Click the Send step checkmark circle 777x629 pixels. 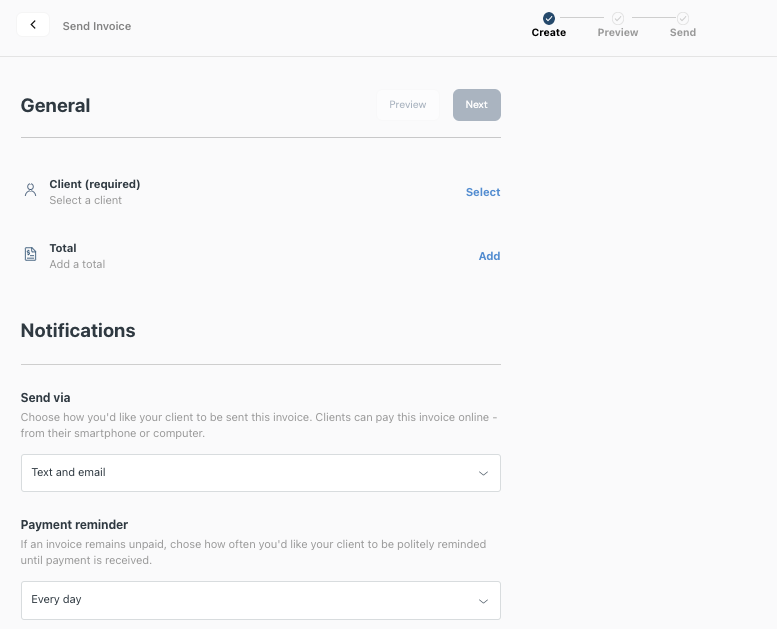683,18
